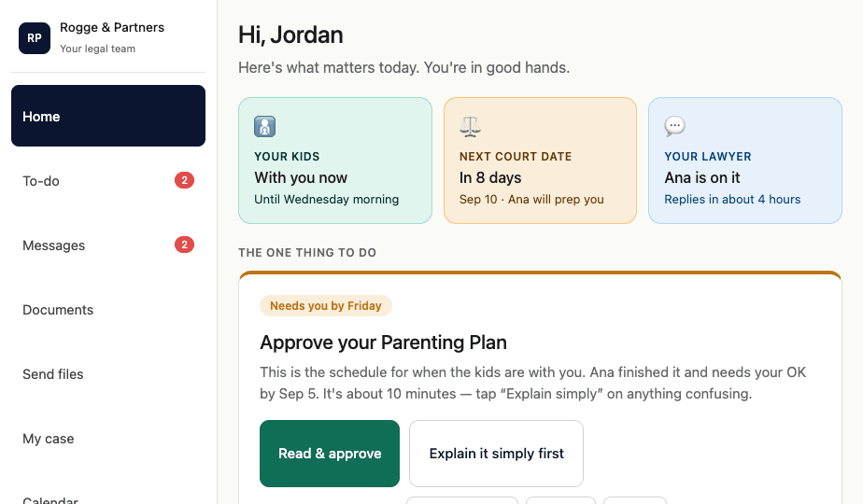Click the Your Kids family icon
Image resolution: width=863 pixels, height=504 pixels.
click(264, 127)
